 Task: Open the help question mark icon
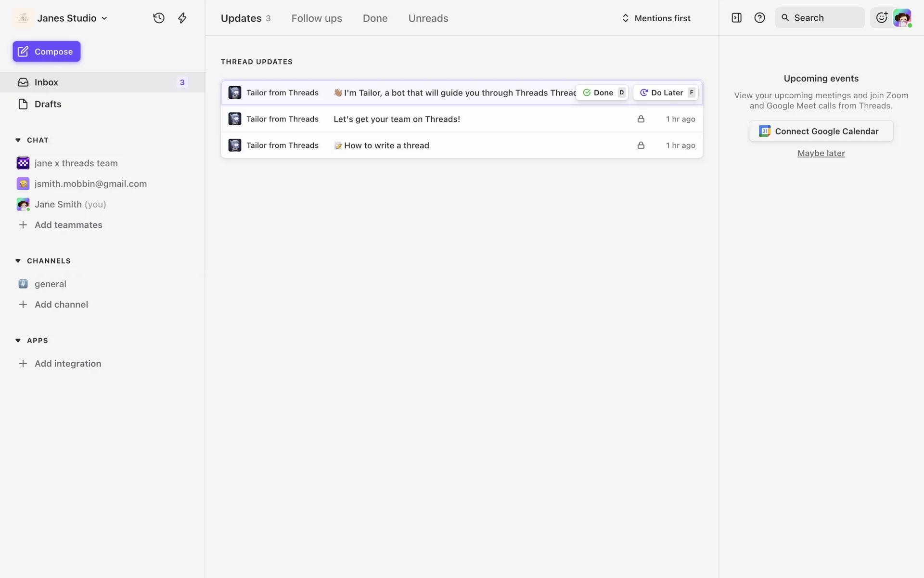[x=759, y=18]
